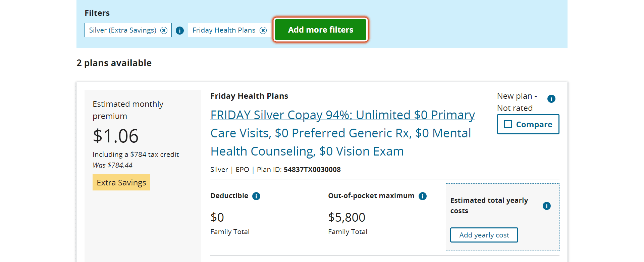The image size is (644, 262).
Task: Click the $5,800 out-of-pocket amount
Action: (346, 217)
